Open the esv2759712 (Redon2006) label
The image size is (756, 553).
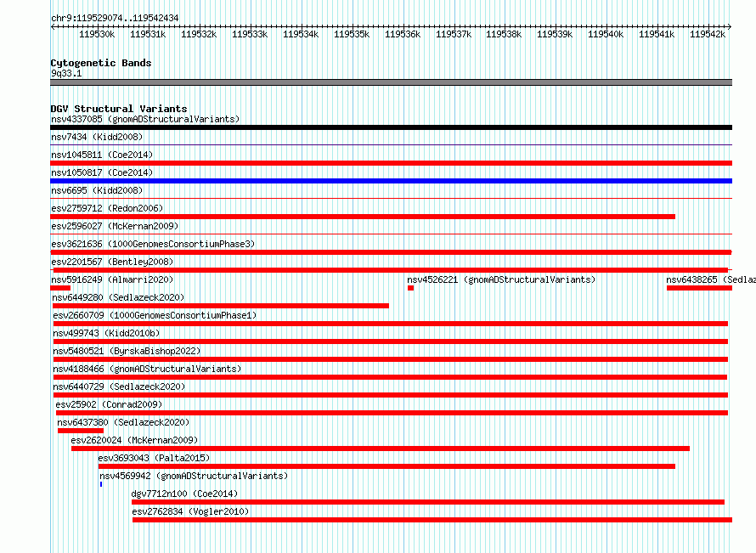click(x=107, y=208)
